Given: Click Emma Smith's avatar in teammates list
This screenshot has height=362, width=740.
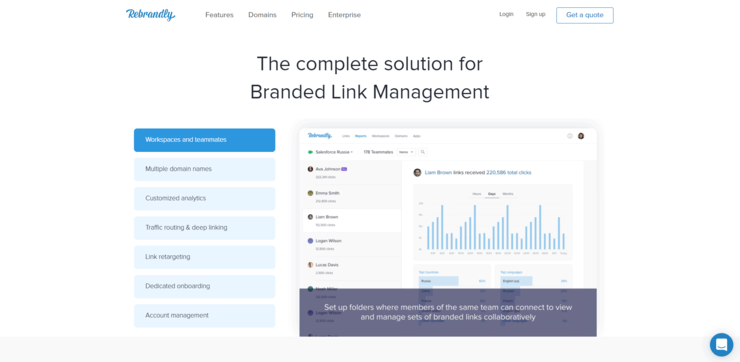Looking at the screenshot, I should coord(310,193).
